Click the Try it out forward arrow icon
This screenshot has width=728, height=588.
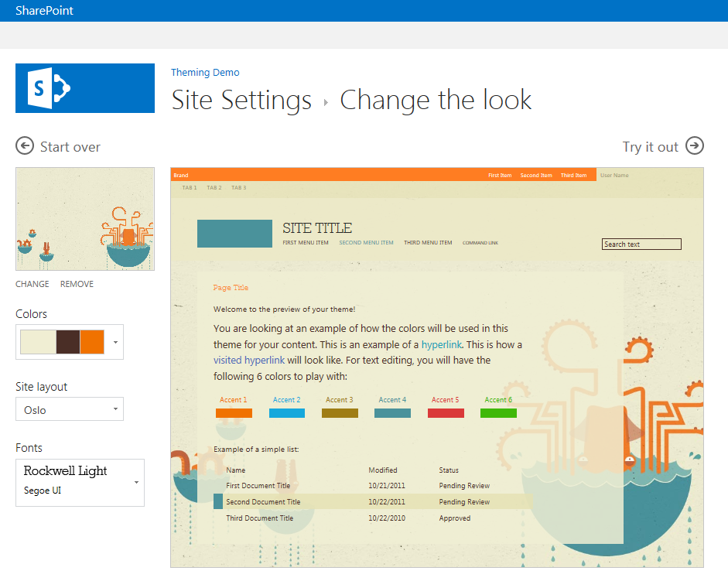(x=695, y=145)
